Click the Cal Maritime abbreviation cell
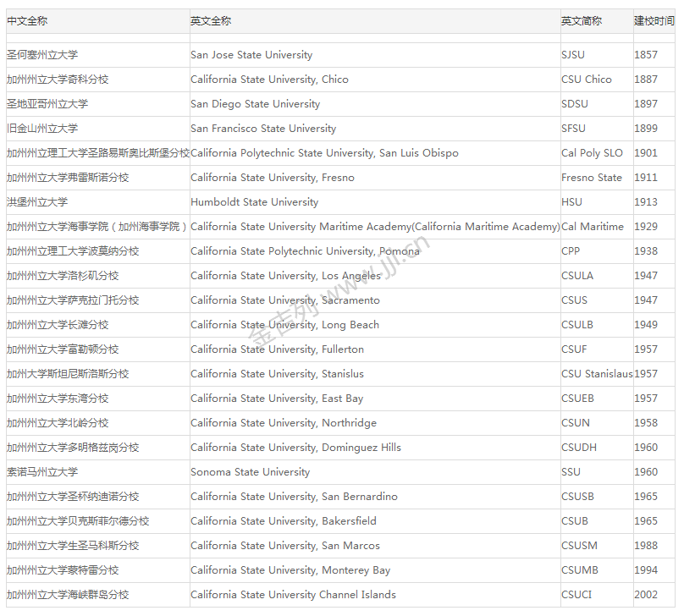695x616 pixels. click(x=593, y=227)
